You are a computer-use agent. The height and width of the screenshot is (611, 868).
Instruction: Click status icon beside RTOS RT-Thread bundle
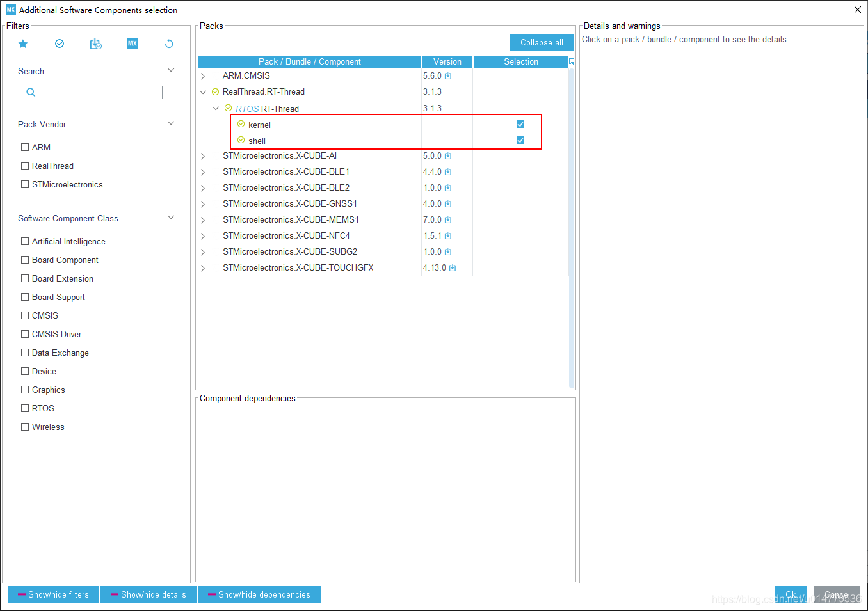tap(229, 108)
